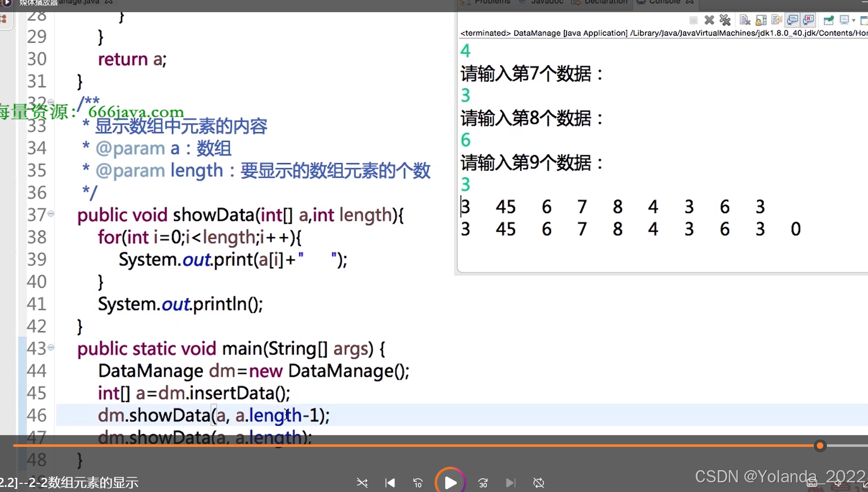Click console prompt "请输入第8个数据"
This screenshot has height=492, width=868.
(x=532, y=119)
